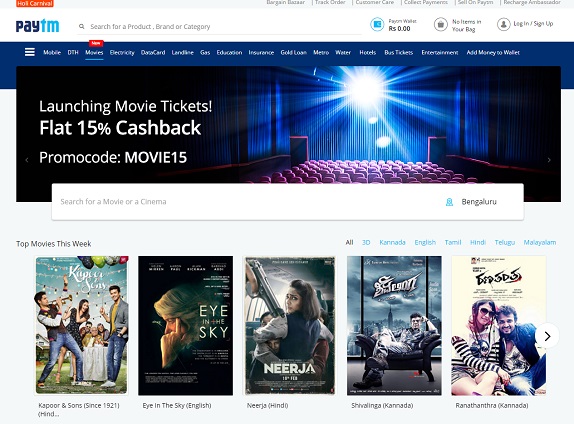The width and height of the screenshot is (574, 424).
Task: Click the Holi Carnival badge
Action: [35, 3]
